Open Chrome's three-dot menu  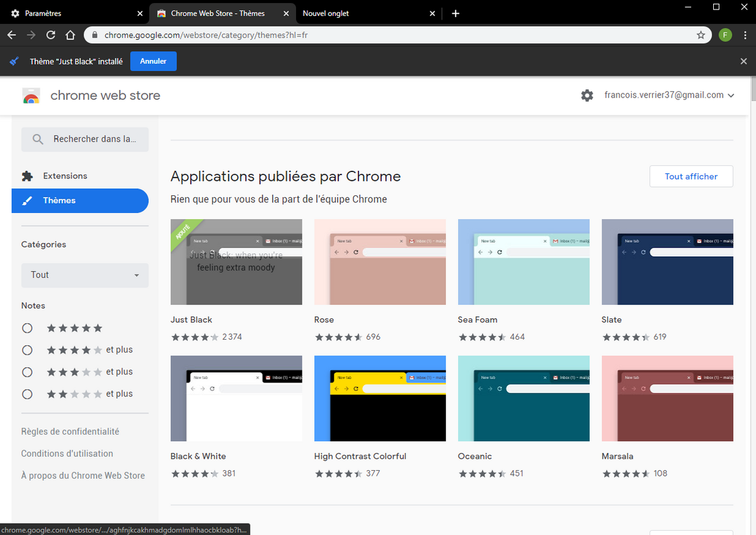[x=745, y=35]
